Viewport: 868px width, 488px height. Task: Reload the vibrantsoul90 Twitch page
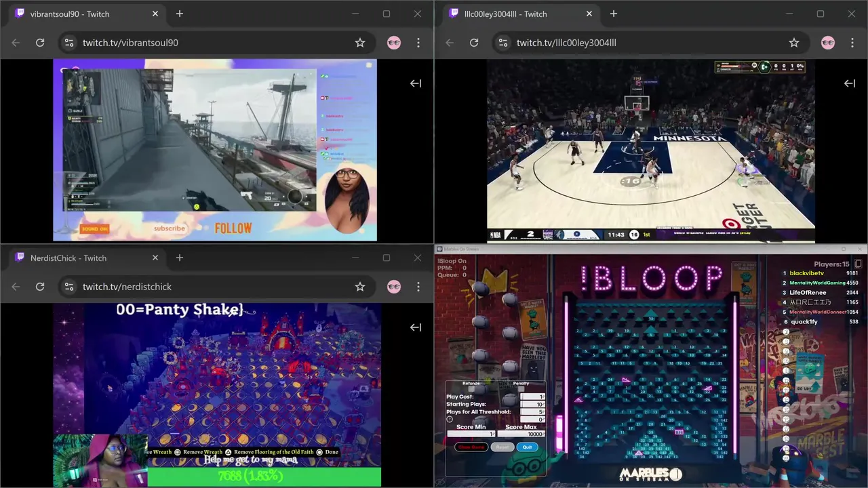tap(40, 43)
